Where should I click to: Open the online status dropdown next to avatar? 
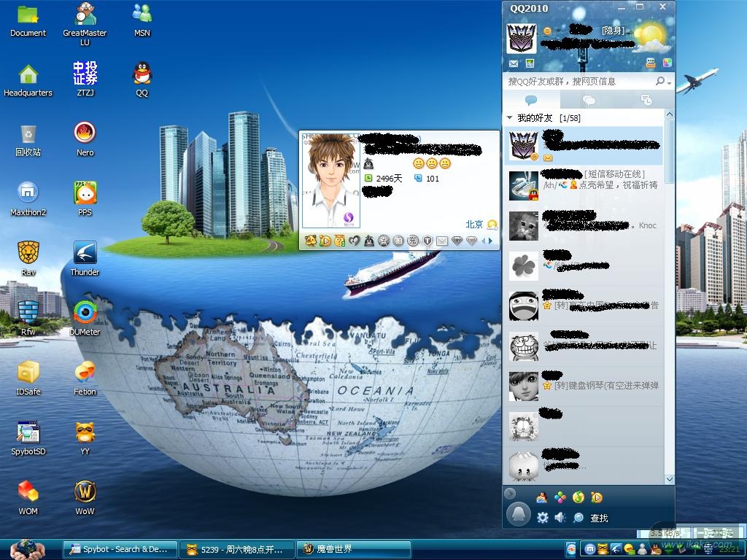point(550,31)
